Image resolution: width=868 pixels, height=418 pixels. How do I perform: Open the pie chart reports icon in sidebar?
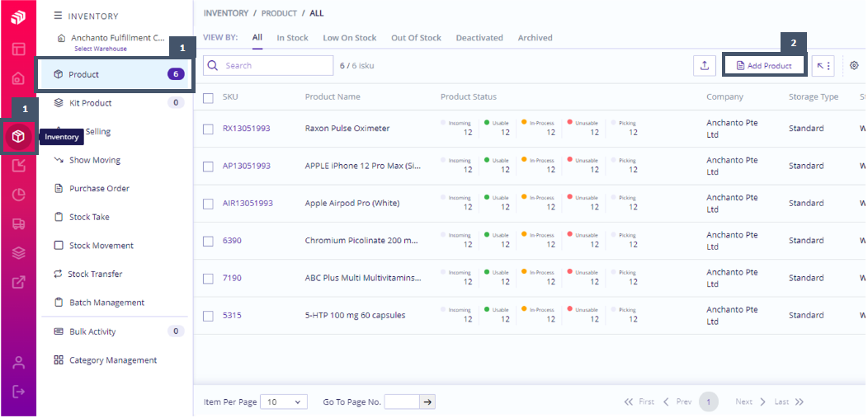18,194
